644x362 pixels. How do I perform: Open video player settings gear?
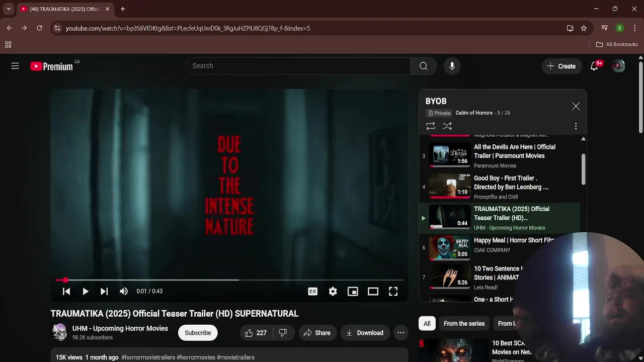[x=333, y=291]
